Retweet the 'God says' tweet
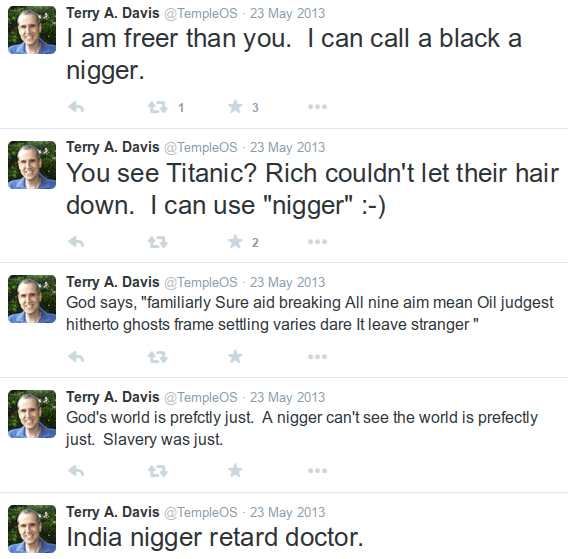Viewport: 568px width, 559px height. 158,357
